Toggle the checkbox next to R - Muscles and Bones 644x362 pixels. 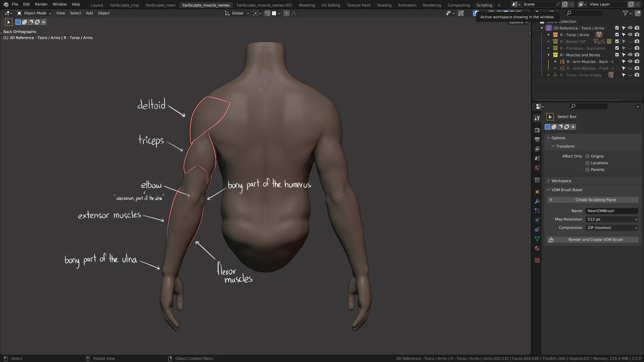[x=617, y=55]
